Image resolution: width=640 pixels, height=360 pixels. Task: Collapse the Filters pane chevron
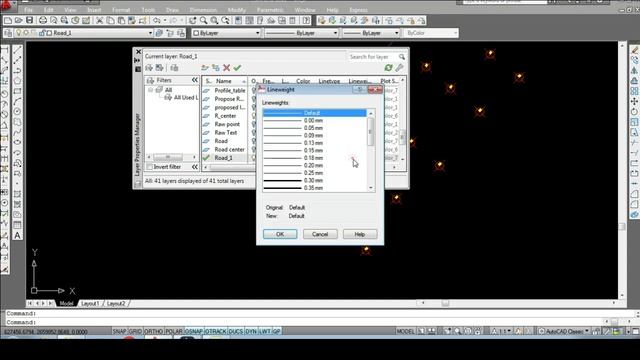click(x=195, y=80)
